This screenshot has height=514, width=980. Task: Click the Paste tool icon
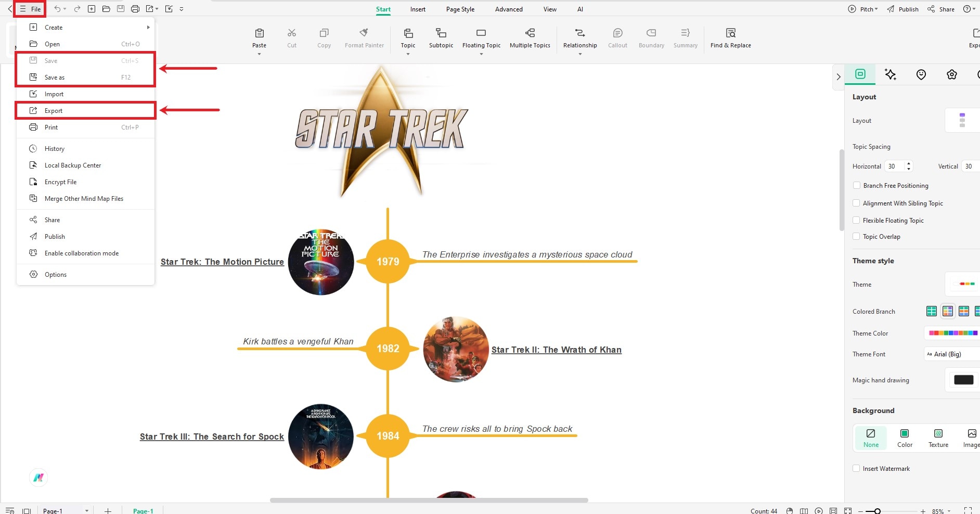(x=259, y=33)
